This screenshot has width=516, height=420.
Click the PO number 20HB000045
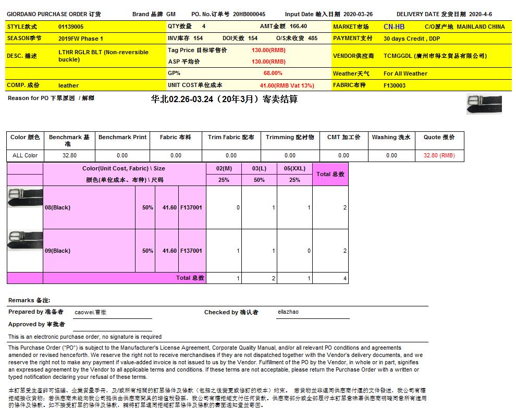tap(249, 14)
